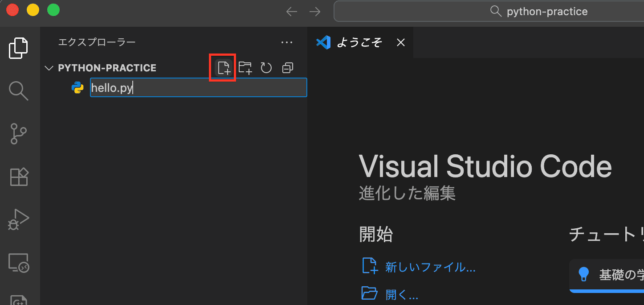Navigate forward with the right arrow

pyautogui.click(x=315, y=12)
